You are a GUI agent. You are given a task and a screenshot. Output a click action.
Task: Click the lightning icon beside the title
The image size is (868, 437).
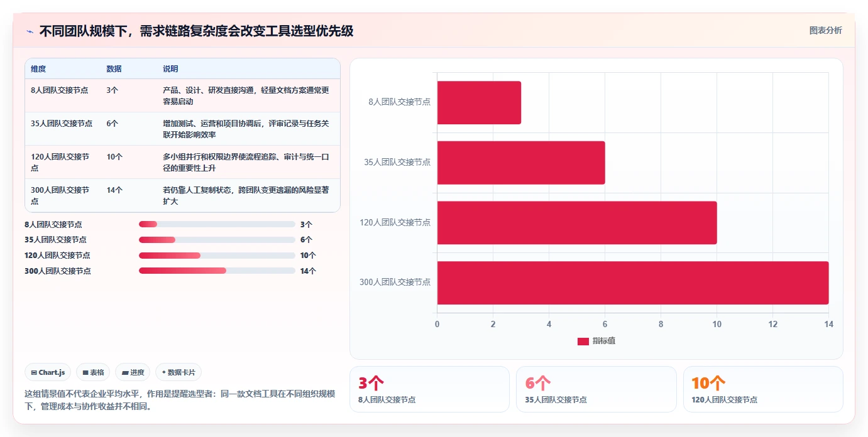click(x=30, y=31)
